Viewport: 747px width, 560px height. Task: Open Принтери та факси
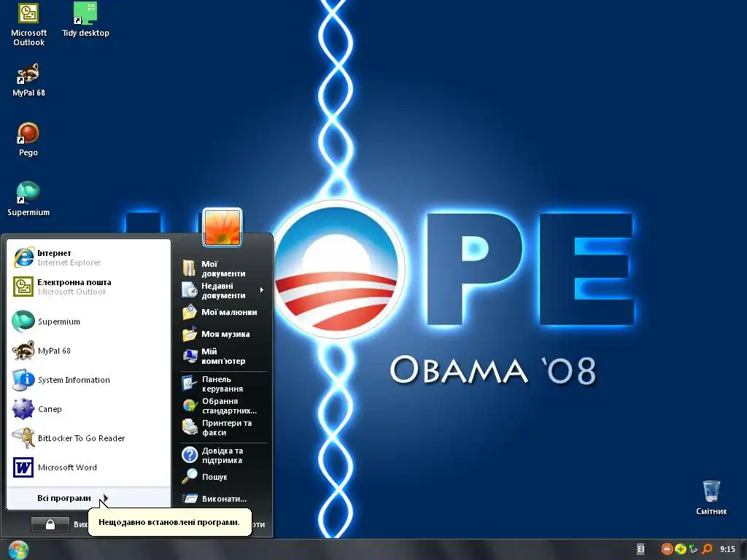(x=223, y=427)
